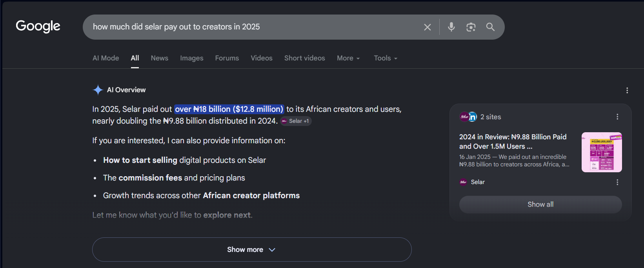The height and width of the screenshot is (268, 644).
Task: Open the Forums tab
Action: tap(227, 58)
